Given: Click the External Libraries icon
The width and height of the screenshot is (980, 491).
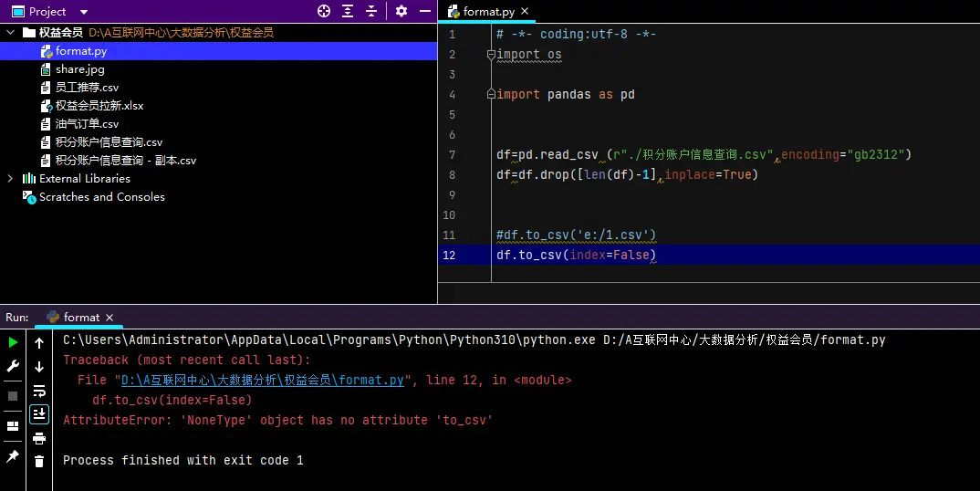Looking at the screenshot, I should [x=29, y=178].
